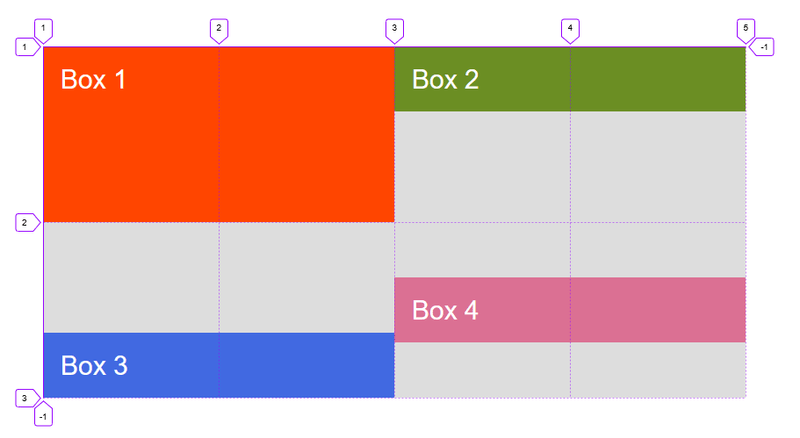Click the column line 2 marker at top
Viewport: 800px width, 438px height.
pyautogui.click(x=219, y=30)
